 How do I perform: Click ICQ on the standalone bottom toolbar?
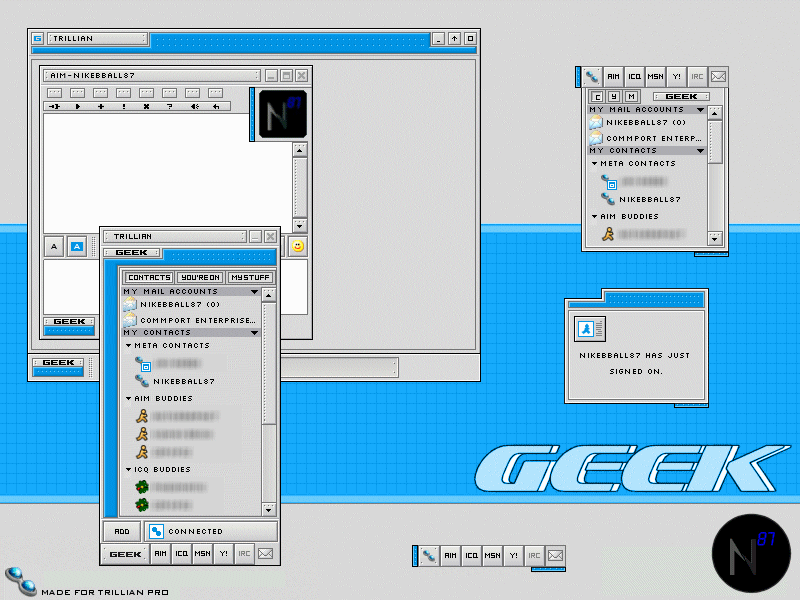click(x=471, y=556)
